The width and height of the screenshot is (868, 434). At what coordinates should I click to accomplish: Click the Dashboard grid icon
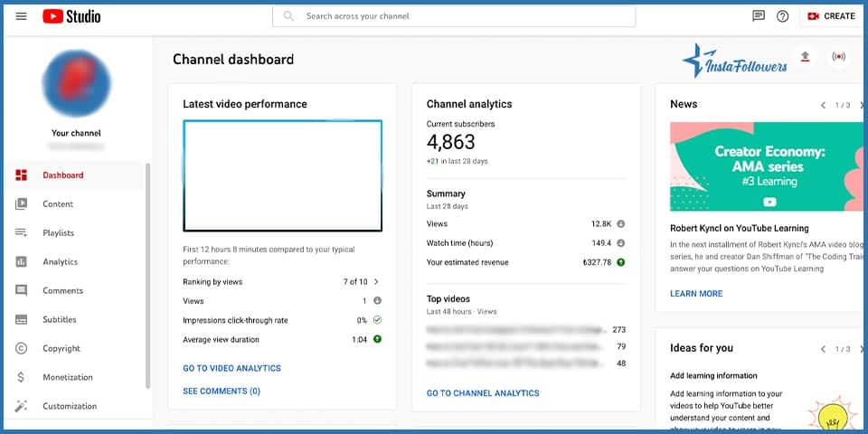(x=21, y=175)
